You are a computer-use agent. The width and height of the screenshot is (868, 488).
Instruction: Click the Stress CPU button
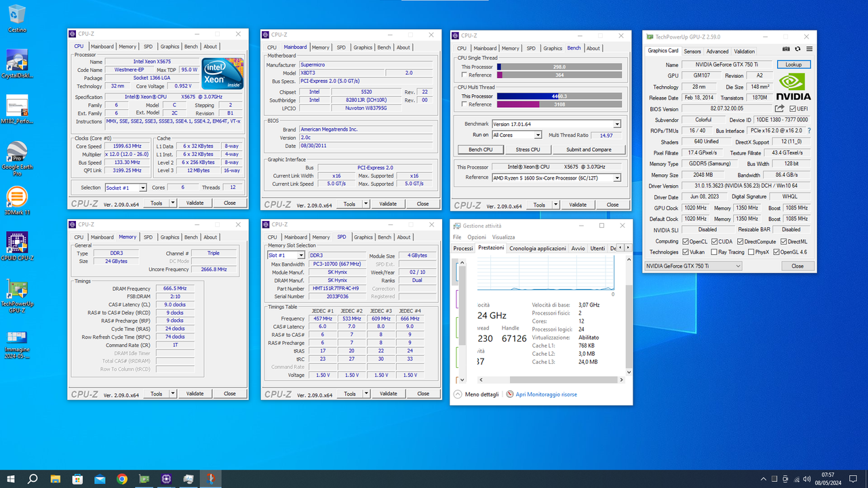tap(528, 149)
